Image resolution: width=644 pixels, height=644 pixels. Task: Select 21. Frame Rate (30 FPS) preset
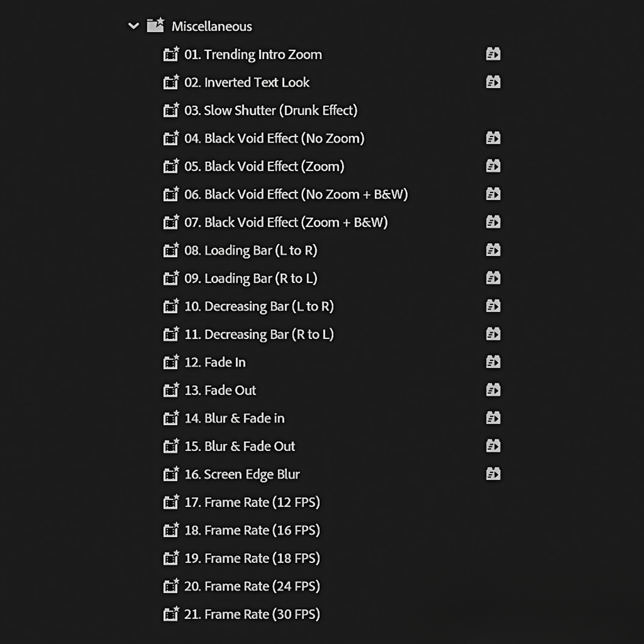[252, 614]
